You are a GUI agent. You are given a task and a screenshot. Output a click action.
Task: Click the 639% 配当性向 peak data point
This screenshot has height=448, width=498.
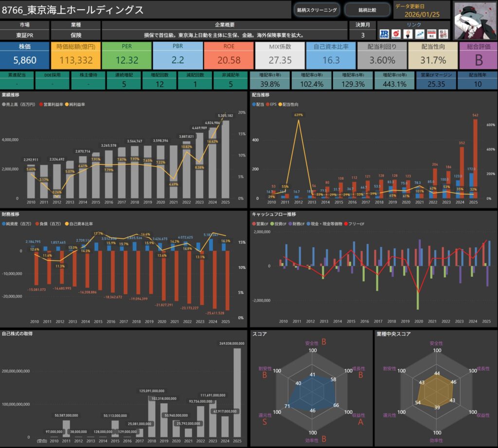(x=298, y=120)
